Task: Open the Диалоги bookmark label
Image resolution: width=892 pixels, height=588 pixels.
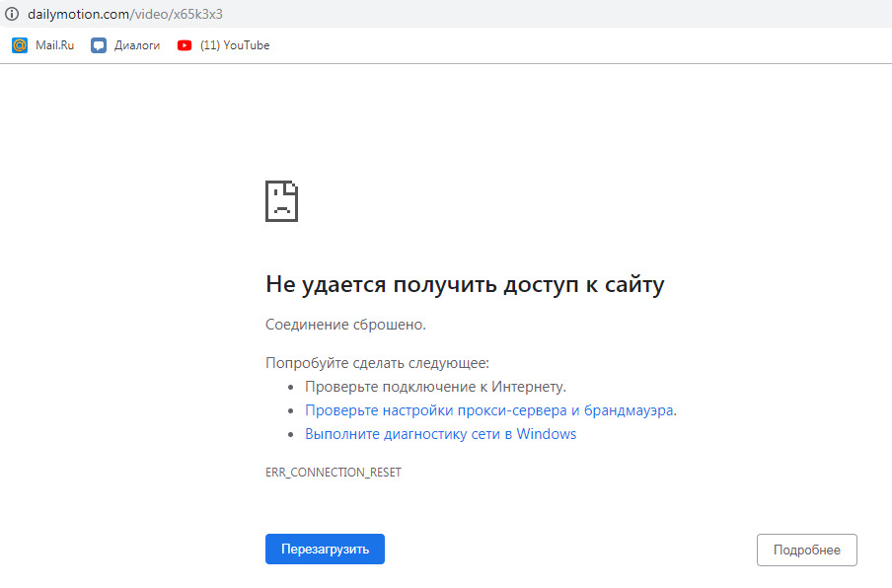Action: [136, 45]
